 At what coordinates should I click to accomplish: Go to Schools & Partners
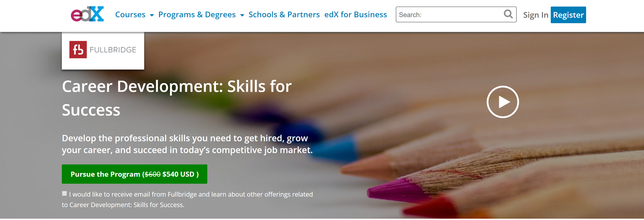point(284,14)
